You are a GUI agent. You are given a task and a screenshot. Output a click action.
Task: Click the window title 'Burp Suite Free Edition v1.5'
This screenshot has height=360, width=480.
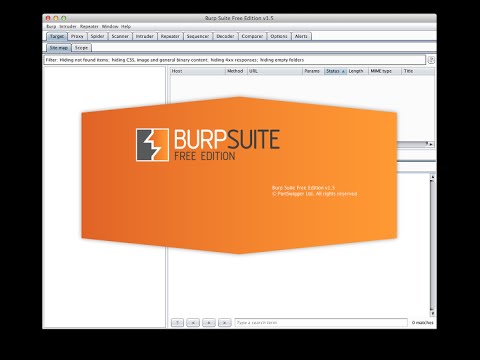239,18
